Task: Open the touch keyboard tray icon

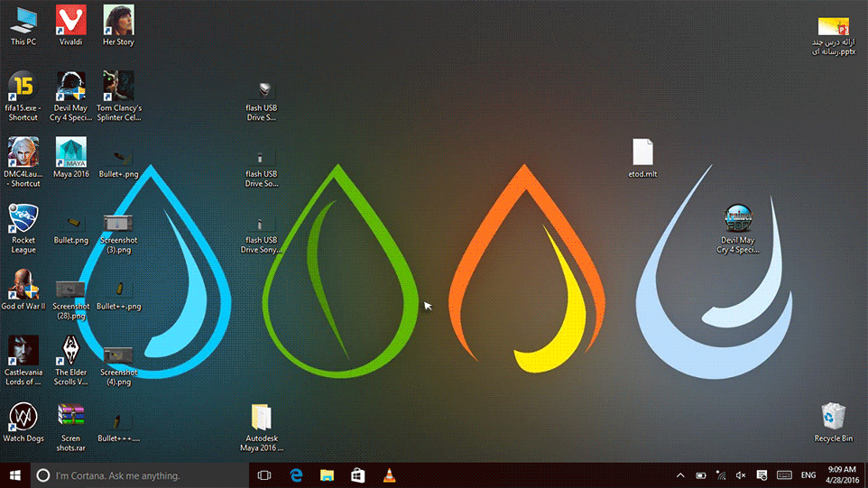Action: click(x=784, y=475)
